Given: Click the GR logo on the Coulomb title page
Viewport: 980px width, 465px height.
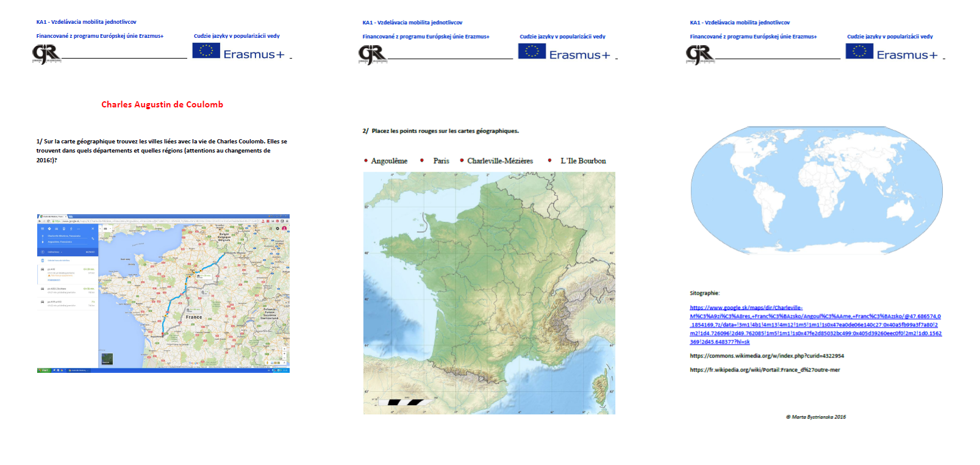Looking at the screenshot, I should click(46, 54).
